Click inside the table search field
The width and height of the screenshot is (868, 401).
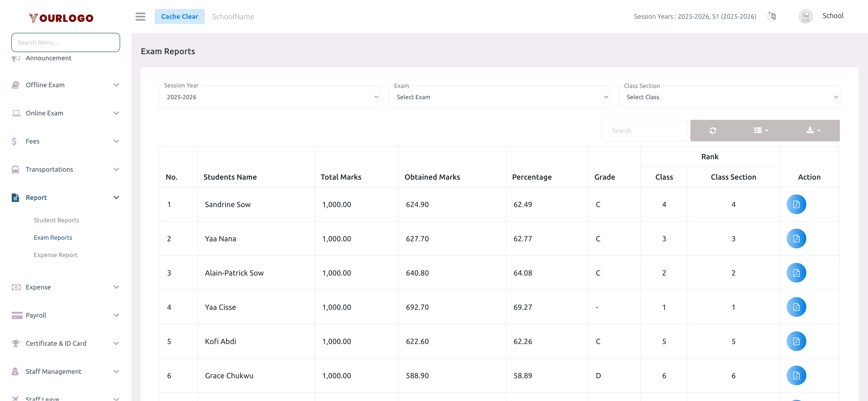click(x=644, y=130)
